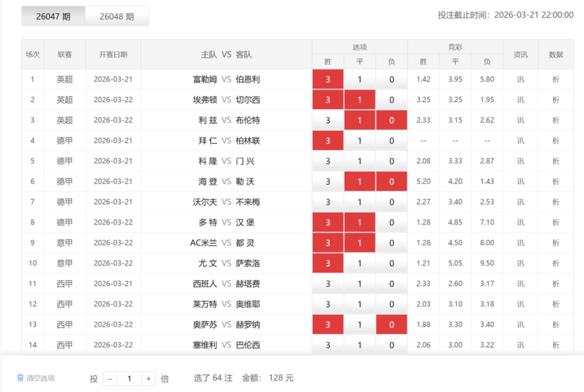584x392 pixels.
Task: Clear all selections with 清空选项
Action: click(x=40, y=378)
